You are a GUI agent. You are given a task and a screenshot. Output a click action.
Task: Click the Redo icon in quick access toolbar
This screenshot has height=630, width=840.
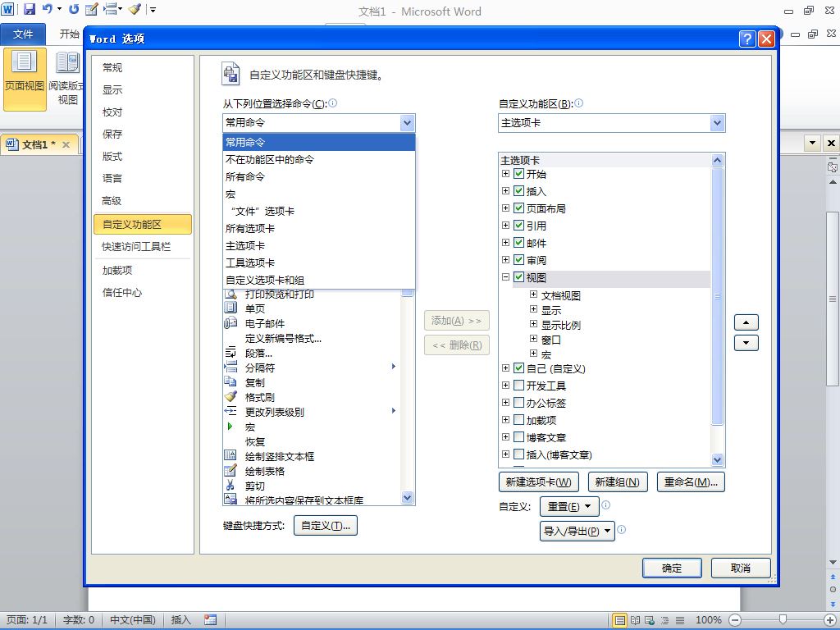(74, 9)
